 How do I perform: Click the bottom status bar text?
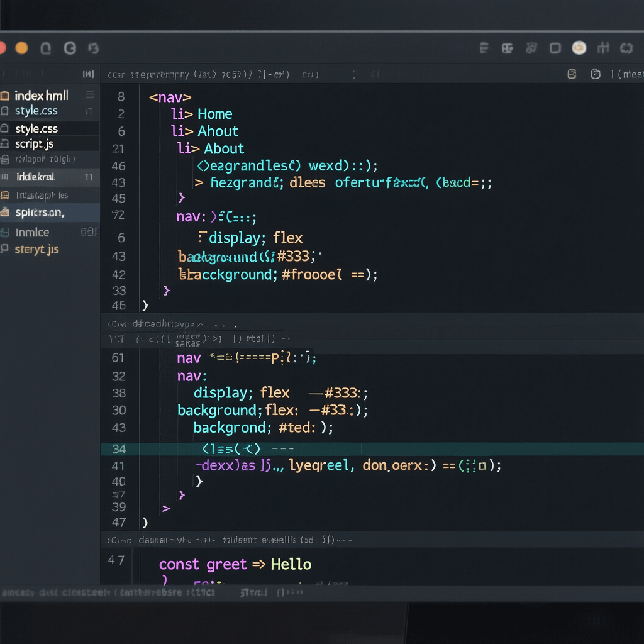tap(152, 592)
